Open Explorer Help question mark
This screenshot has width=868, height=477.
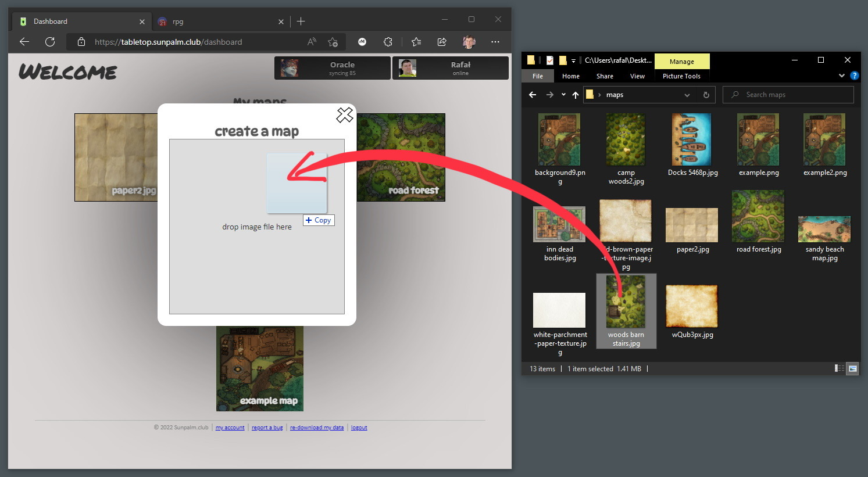854,76
